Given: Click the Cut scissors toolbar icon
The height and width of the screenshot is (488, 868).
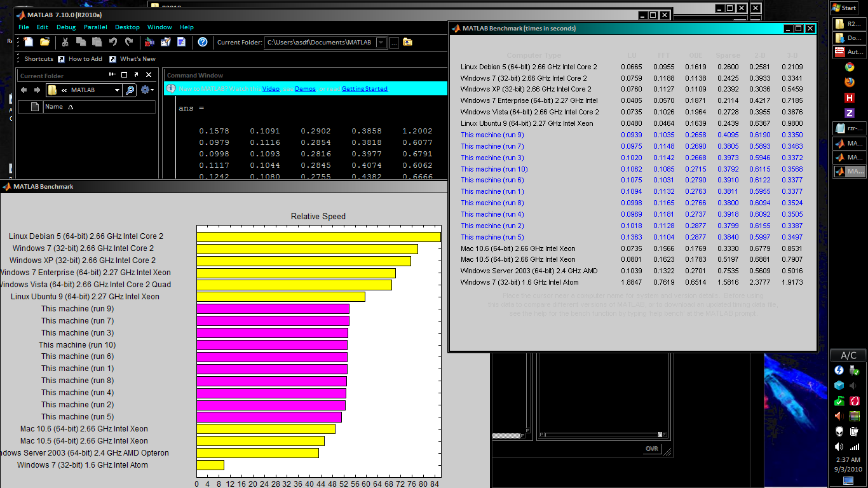Looking at the screenshot, I should click(65, 42).
